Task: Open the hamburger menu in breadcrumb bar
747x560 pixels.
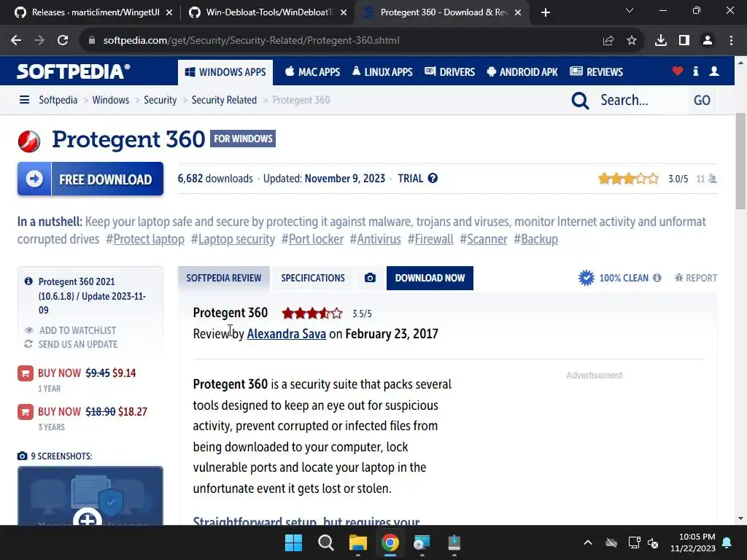Action: click(x=24, y=99)
